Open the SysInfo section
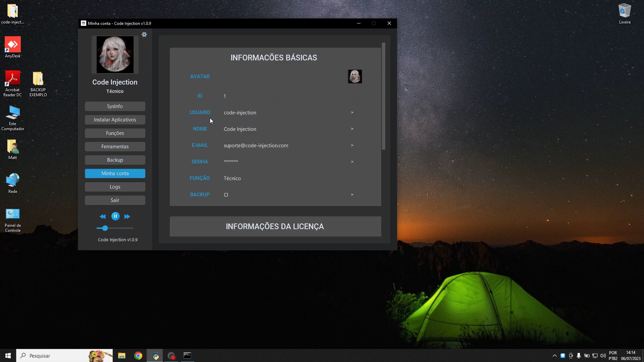Viewport: 644px width, 362px height. pos(115,106)
